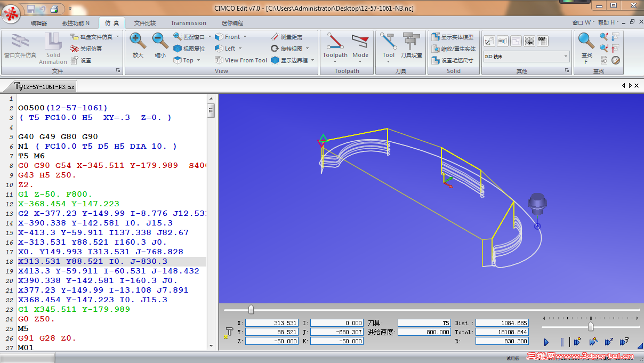The width and height of the screenshot is (644, 363).
Task: Click skip to next Z level button
Action: pyautogui.click(x=609, y=342)
